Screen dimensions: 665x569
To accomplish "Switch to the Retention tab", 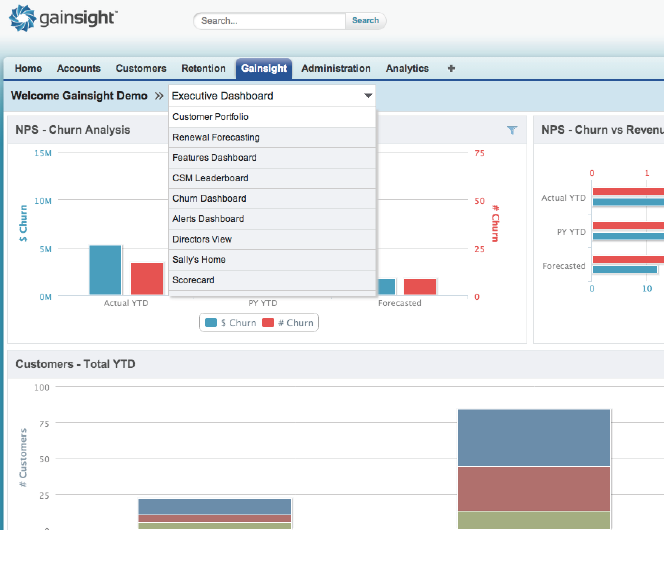I will click(203, 68).
